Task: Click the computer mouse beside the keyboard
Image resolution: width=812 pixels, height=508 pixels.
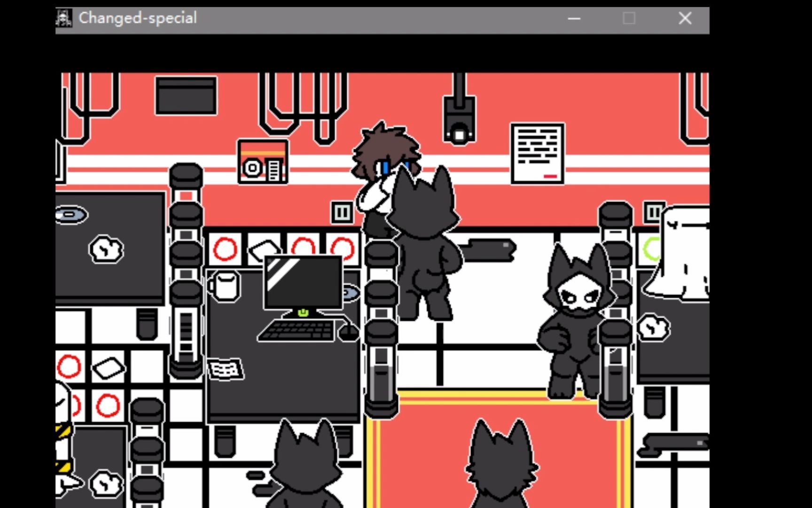Action: [x=348, y=332]
